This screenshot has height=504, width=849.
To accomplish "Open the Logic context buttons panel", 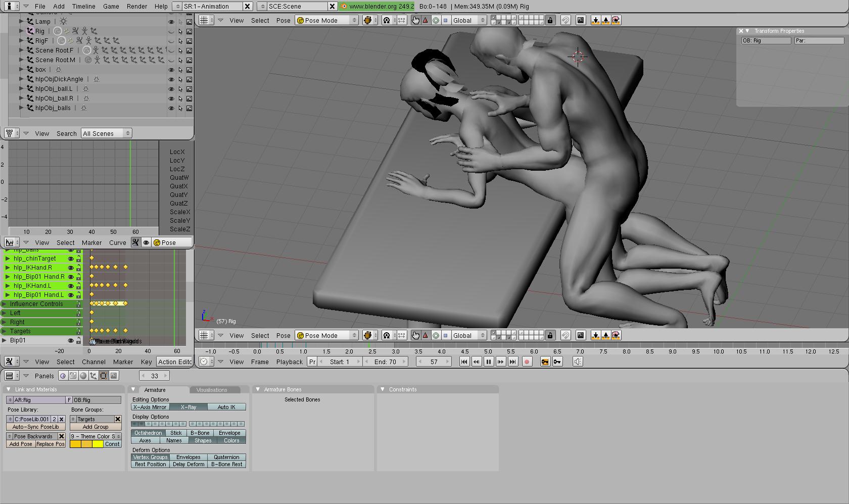I will pos(63,376).
